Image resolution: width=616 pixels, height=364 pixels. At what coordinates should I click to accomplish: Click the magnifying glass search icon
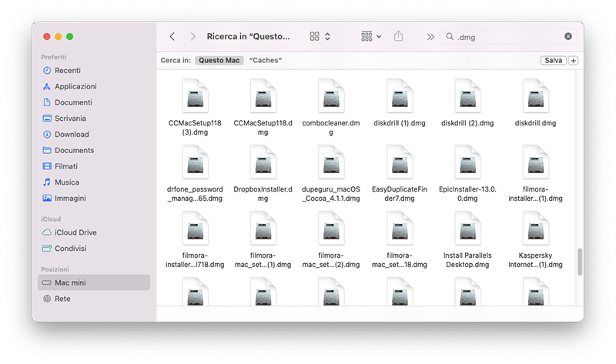pos(450,36)
